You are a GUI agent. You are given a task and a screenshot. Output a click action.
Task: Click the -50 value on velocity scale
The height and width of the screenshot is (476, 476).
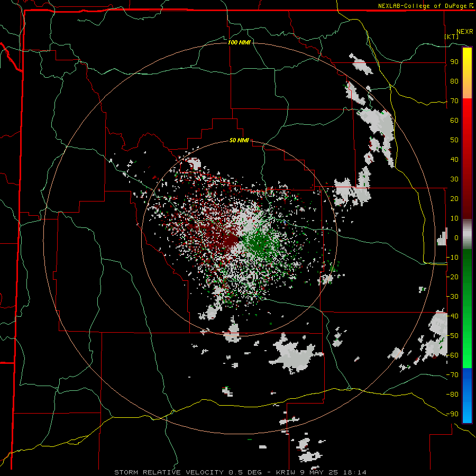pyautogui.click(x=452, y=336)
